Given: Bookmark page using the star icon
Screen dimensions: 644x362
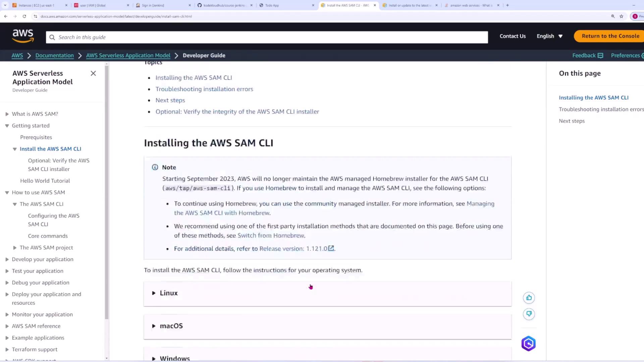Looking at the screenshot, I should coord(621,16).
